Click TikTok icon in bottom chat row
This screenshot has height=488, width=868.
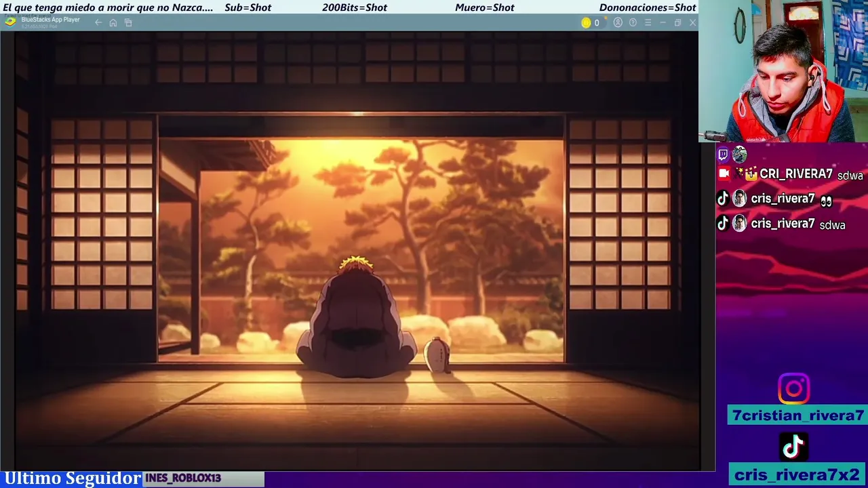coord(723,224)
